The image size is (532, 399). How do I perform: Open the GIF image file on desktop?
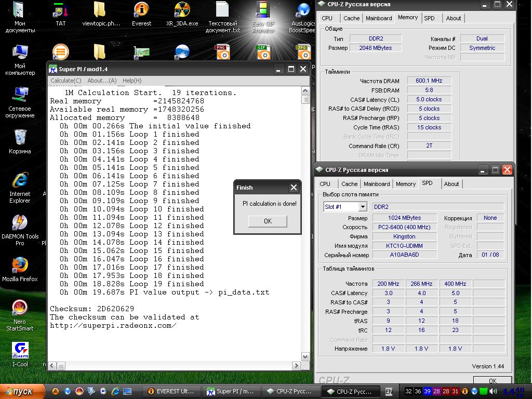click(263, 52)
